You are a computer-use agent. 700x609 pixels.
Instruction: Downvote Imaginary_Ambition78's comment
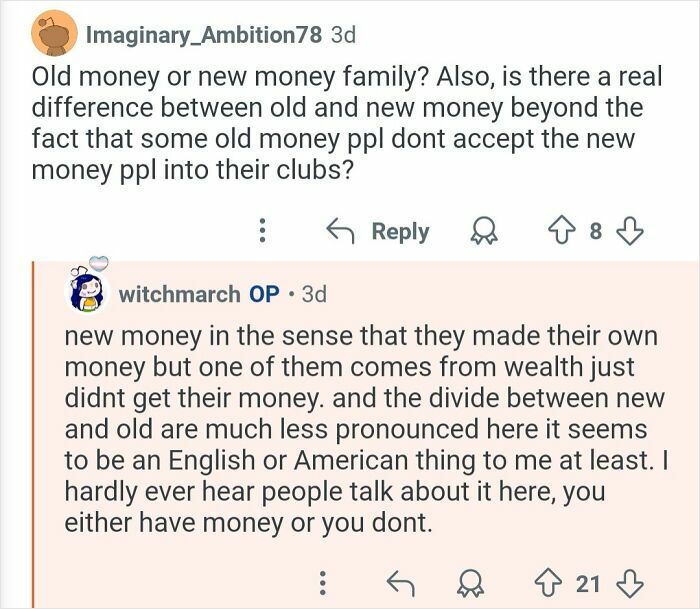[628, 232]
